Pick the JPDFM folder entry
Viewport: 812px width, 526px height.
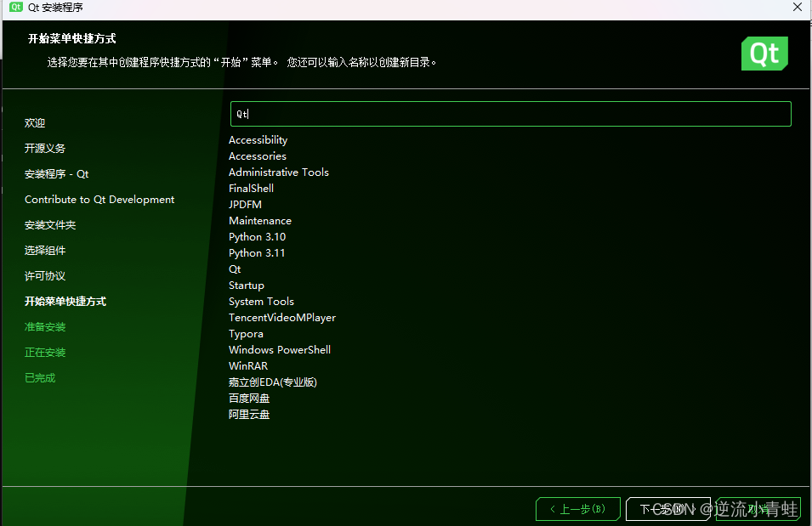245,205
